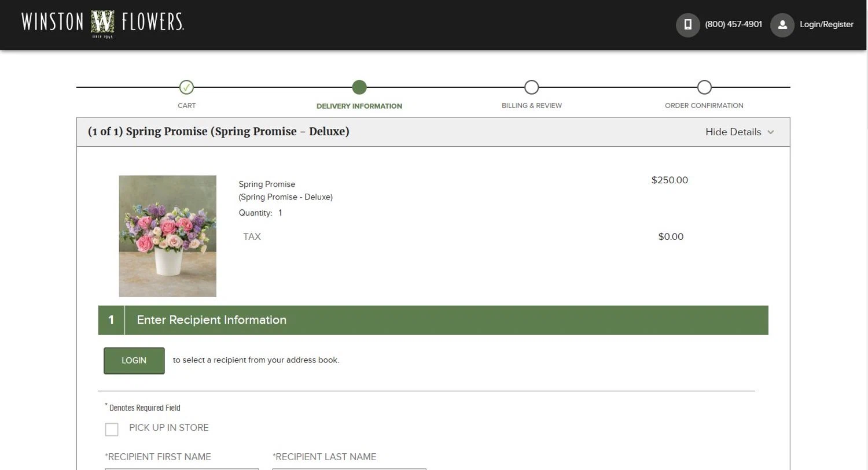Select the DELIVERY INFORMATION step label
Viewport: 868px width, 470px height.
pos(359,106)
